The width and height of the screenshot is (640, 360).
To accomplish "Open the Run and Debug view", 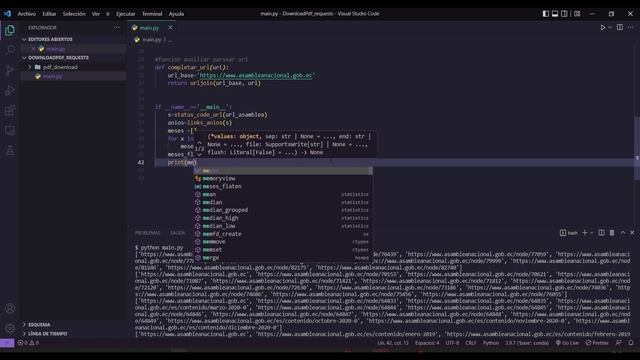I will click(10, 90).
